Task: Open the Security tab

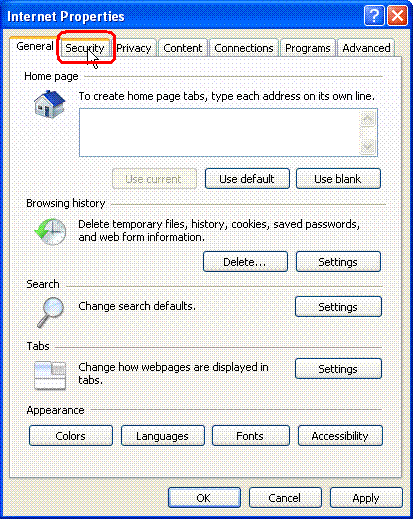Action: click(x=85, y=48)
